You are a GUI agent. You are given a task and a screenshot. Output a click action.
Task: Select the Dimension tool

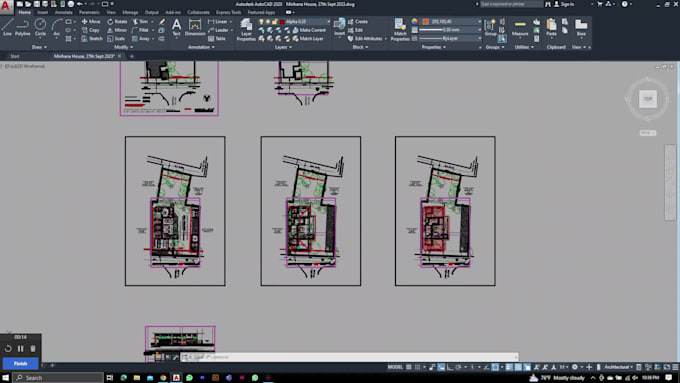point(195,27)
